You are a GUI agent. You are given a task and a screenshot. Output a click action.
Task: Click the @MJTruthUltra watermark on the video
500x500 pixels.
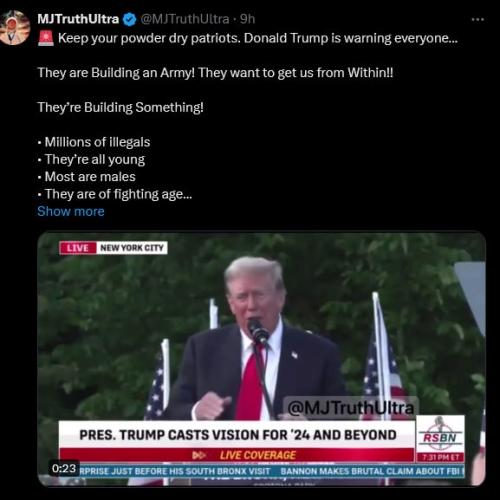350,407
